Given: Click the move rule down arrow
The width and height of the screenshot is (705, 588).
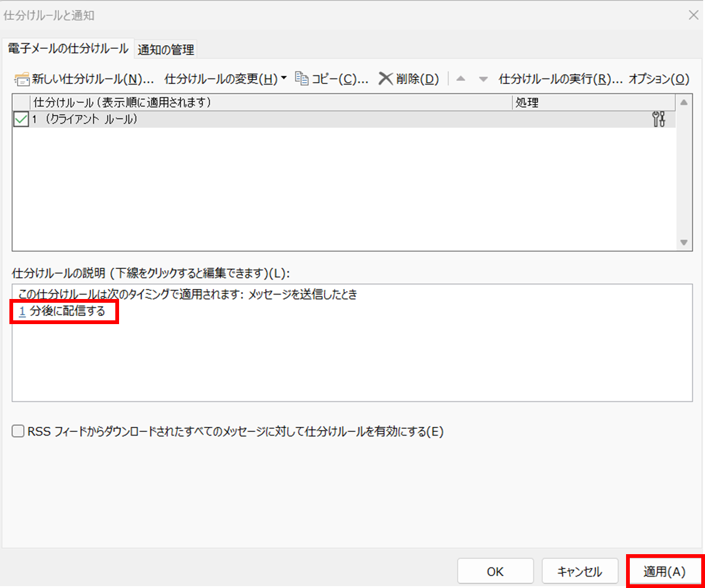Looking at the screenshot, I should [483, 79].
